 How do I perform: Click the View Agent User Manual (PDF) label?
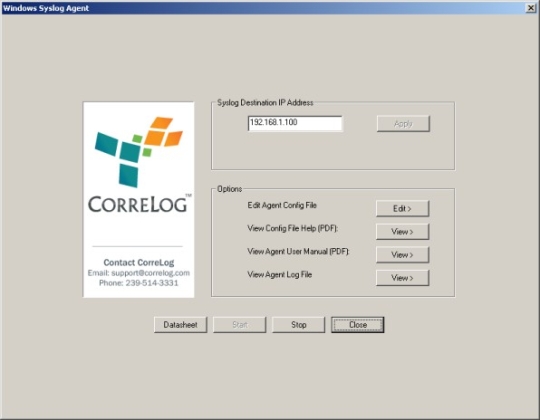tap(298, 251)
